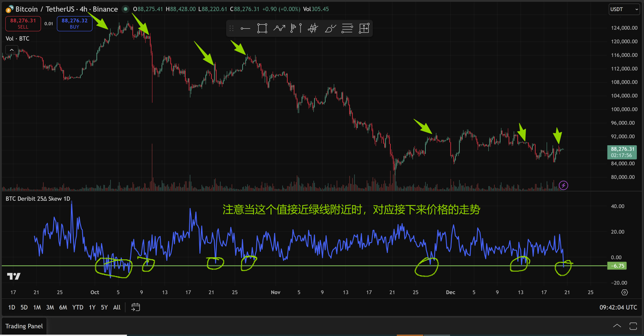Select the candlestick bars pattern tool
Image resolution: width=644 pixels, height=336 pixels.
point(313,28)
